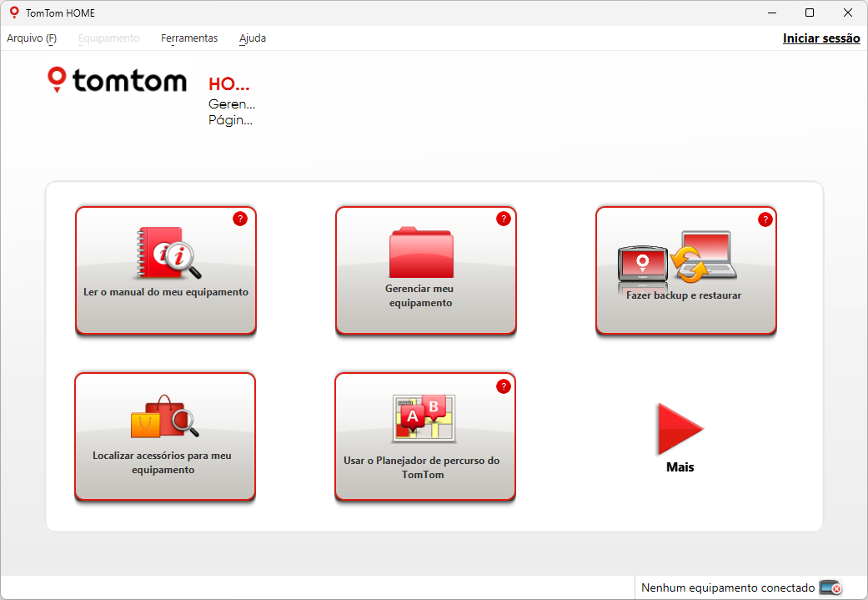Click the truncated HO... heading text
The width and height of the screenshot is (868, 600).
(x=229, y=84)
